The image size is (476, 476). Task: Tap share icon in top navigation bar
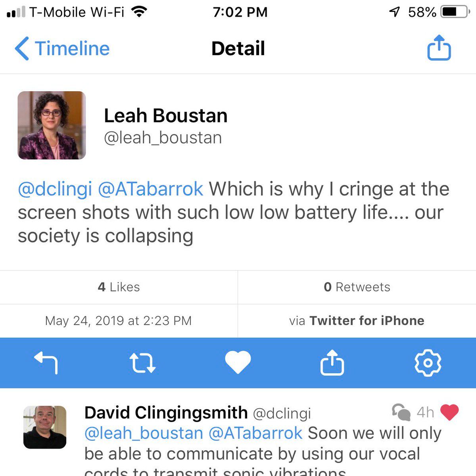(x=439, y=48)
